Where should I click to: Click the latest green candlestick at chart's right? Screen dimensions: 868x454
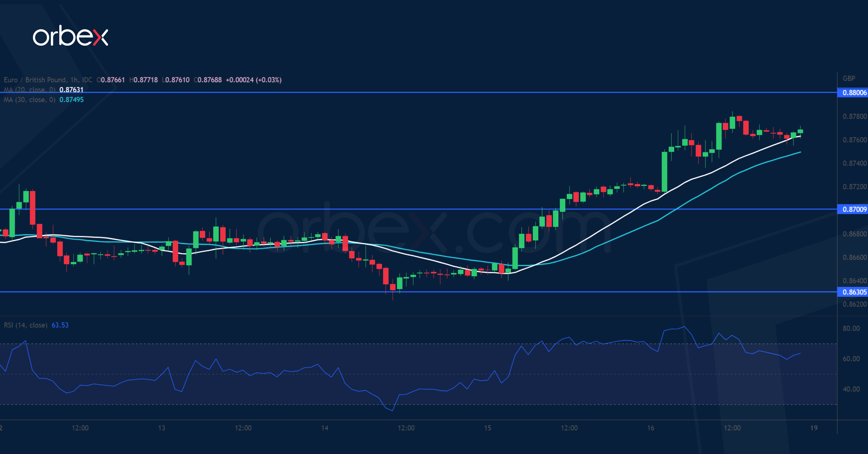click(x=800, y=131)
